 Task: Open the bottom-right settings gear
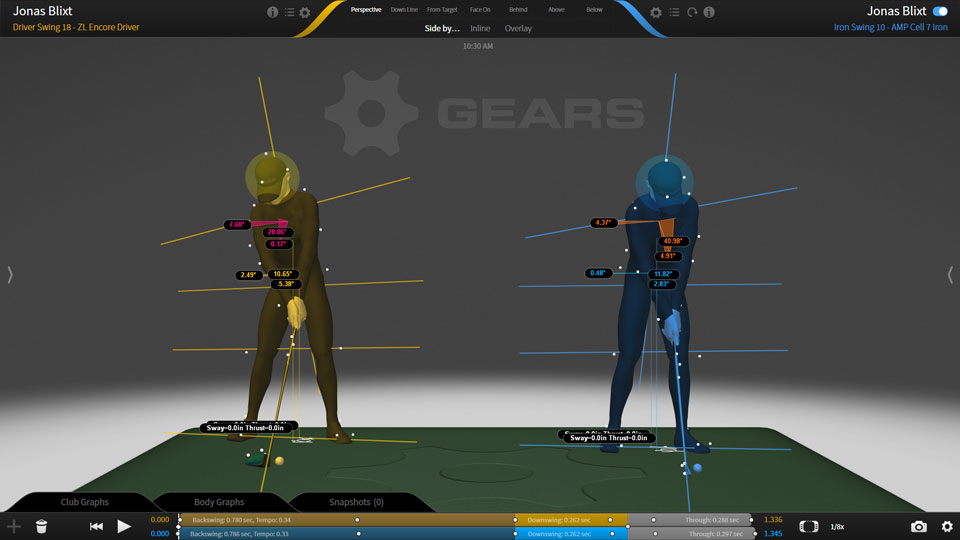coord(947,527)
